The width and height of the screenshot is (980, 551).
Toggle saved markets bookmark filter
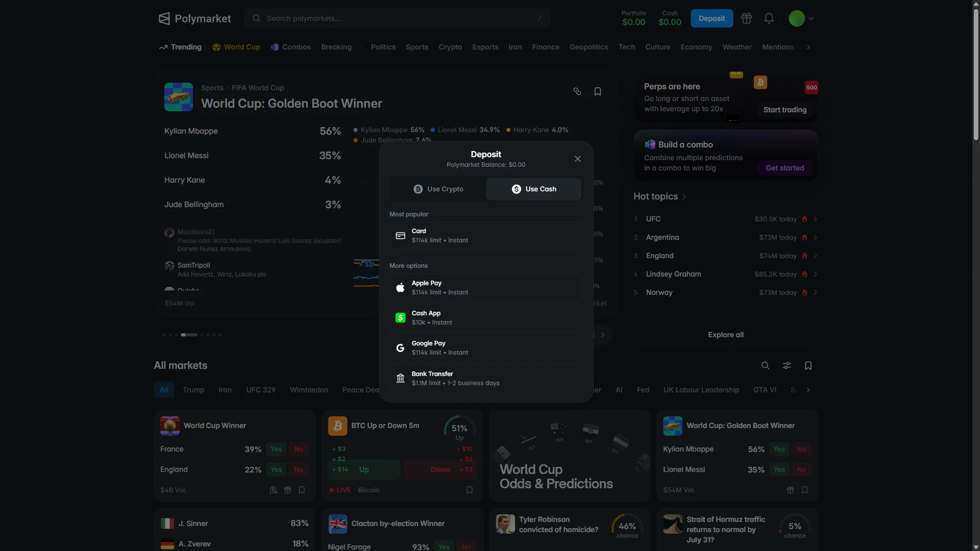coord(808,366)
